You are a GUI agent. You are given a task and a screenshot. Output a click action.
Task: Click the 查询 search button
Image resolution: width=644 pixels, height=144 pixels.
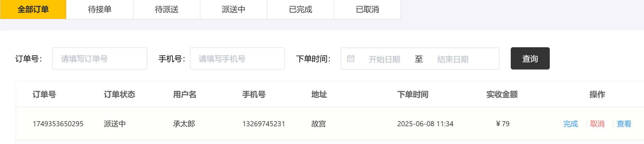tap(530, 58)
